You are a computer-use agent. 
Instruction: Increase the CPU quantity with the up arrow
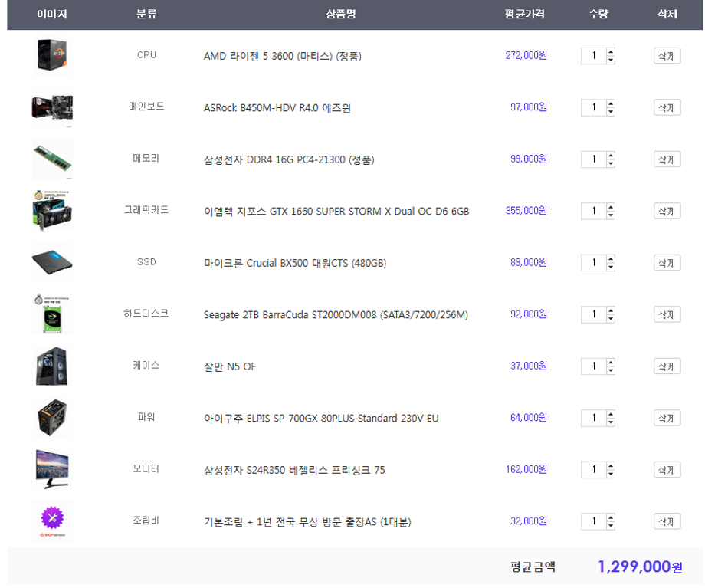(x=611, y=52)
